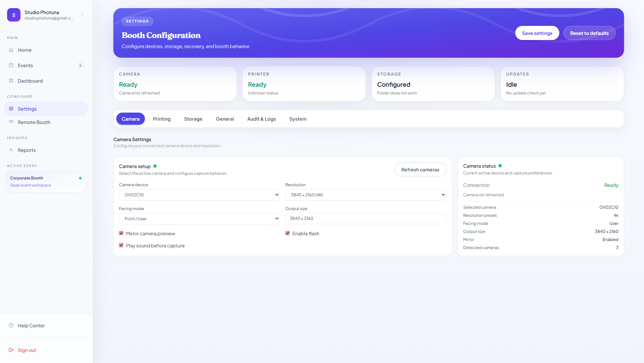Click the Events calendar icon
This screenshot has width=644, height=363.
point(11,65)
